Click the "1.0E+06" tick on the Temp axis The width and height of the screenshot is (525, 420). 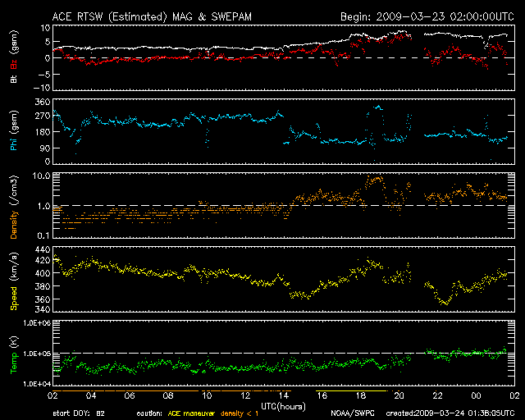click(37, 323)
